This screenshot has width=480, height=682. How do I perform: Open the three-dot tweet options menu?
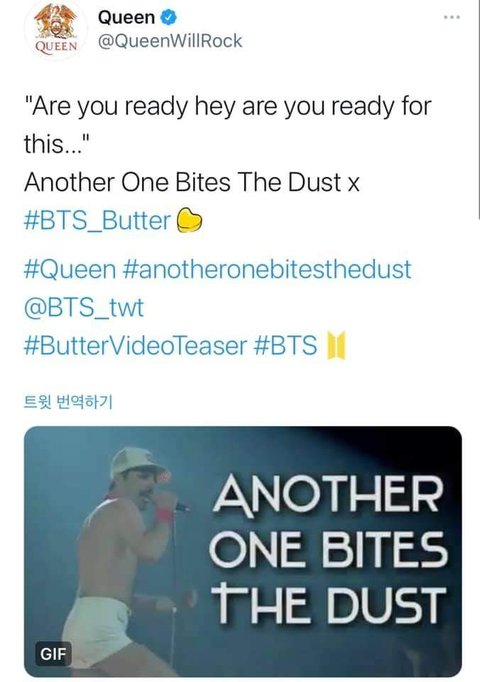(x=452, y=17)
